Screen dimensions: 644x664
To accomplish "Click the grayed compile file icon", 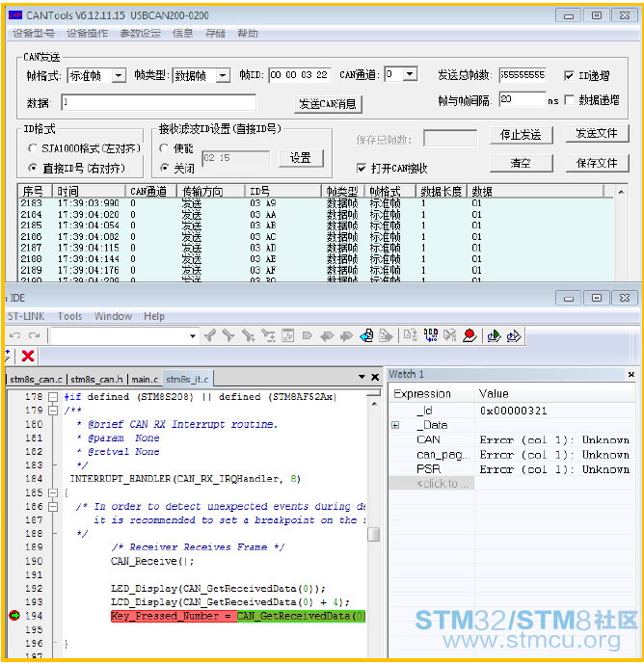I will 410,335.
